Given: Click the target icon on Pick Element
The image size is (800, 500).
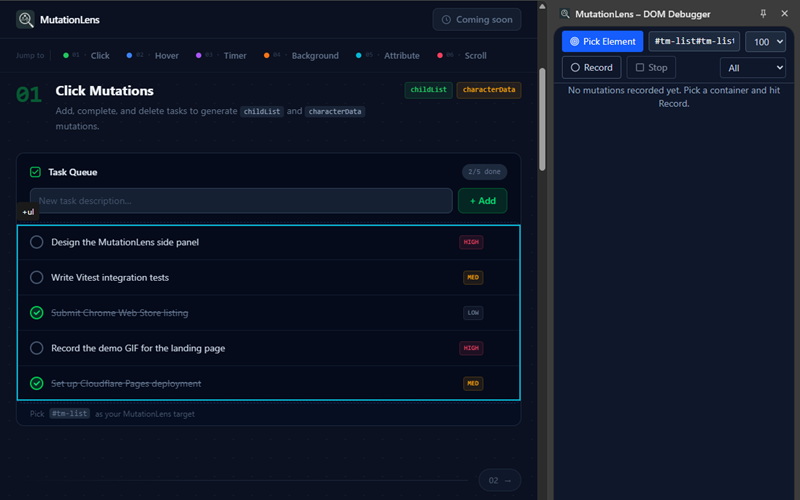Looking at the screenshot, I should [574, 41].
